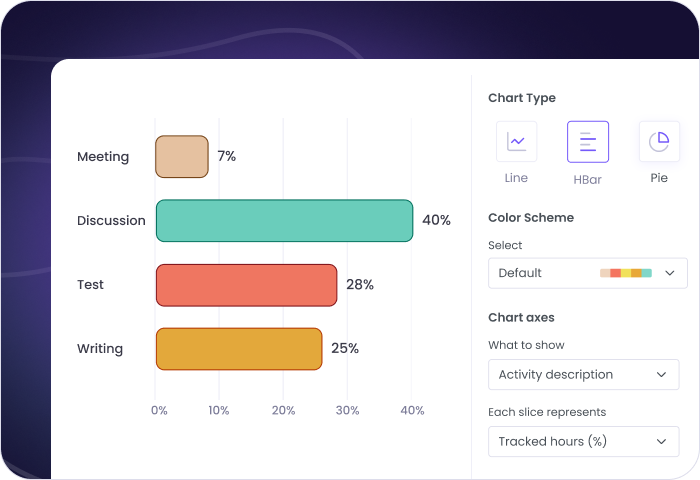The height and width of the screenshot is (480, 700).
Task: Click the Discussion category label
Action: click(x=111, y=221)
